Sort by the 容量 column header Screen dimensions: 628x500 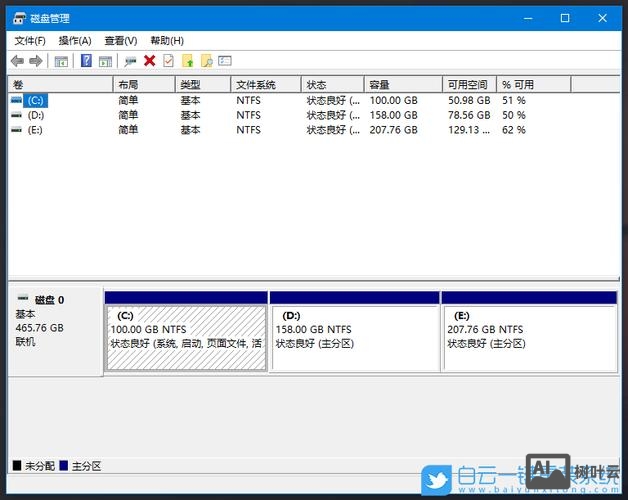tap(403, 85)
